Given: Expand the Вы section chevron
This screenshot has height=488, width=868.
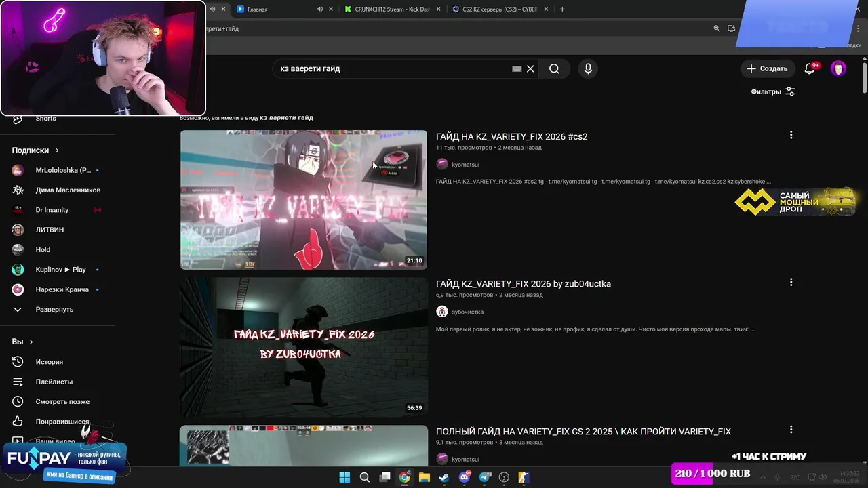Looking at the screenshot, I should pyautogui.click(x=31, y=342).
